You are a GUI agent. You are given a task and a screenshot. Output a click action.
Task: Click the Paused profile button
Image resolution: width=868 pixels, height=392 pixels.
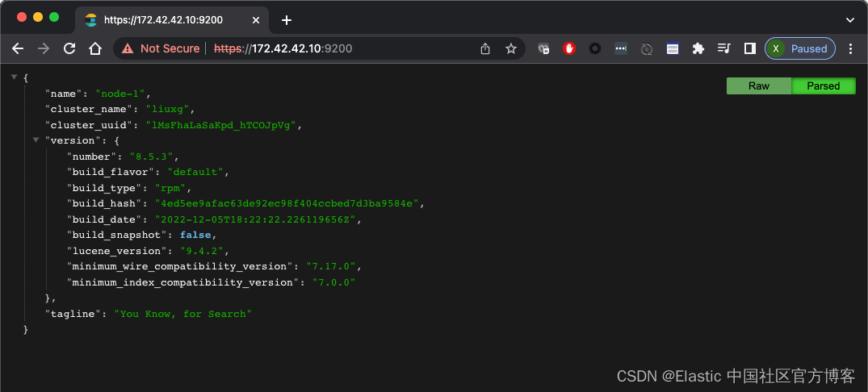click(x=799, y=48)
